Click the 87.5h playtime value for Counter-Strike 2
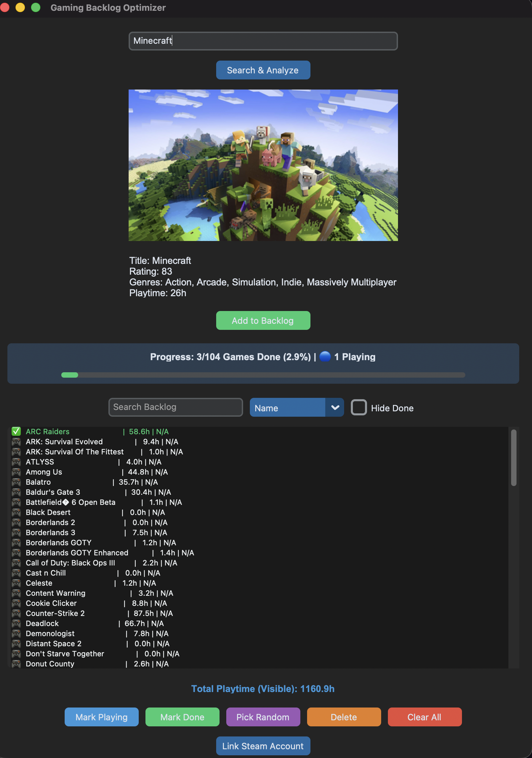The width and height of the screenshot is (532, 758). coord(144,613)
